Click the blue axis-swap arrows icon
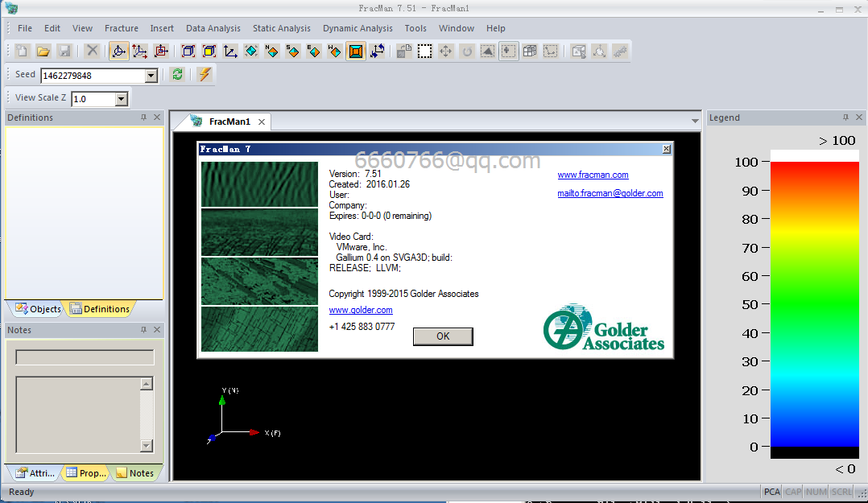Viewport: 868px width, 503px height. [x=377, y=52]
